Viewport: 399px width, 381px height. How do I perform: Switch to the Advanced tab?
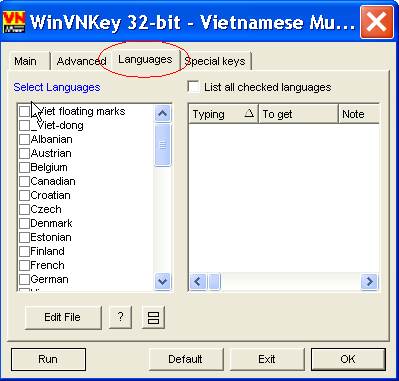tap(81, 61)
